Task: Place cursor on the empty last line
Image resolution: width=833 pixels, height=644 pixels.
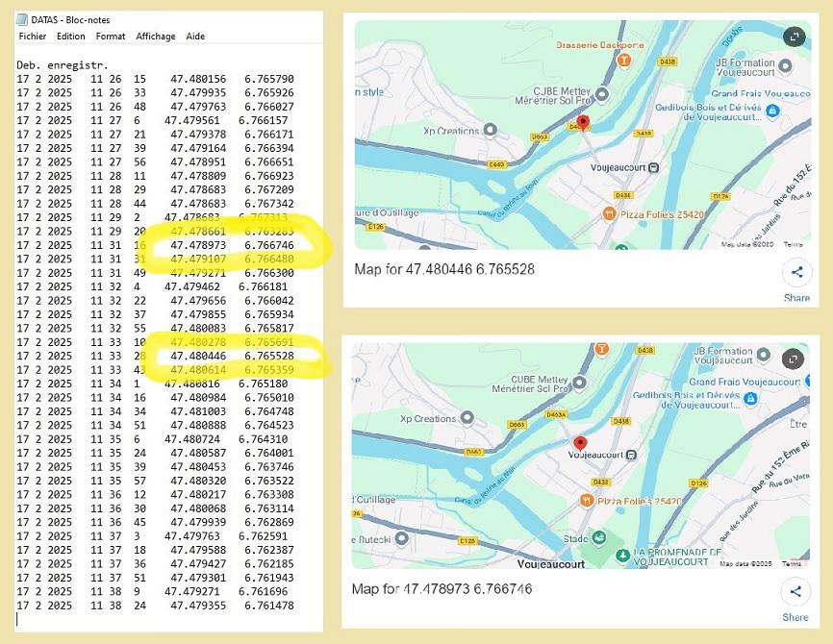Action: point(17,619)
